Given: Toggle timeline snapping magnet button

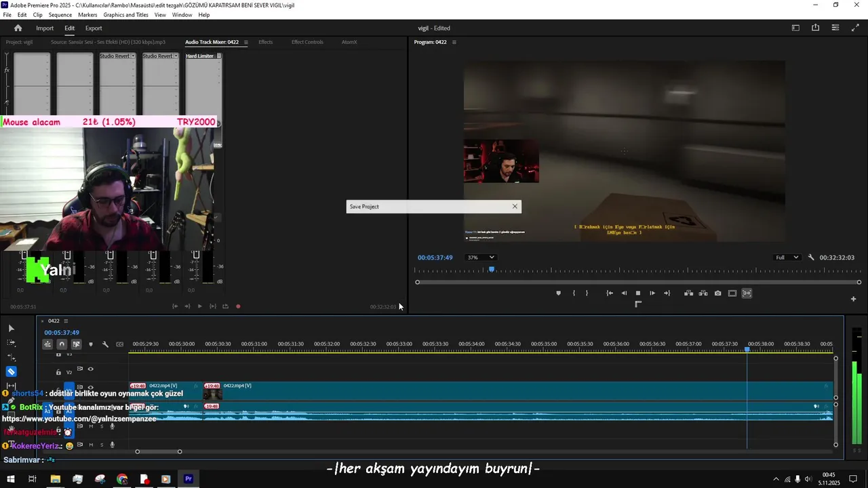Looking at the screenshot, I should point(62,344).
